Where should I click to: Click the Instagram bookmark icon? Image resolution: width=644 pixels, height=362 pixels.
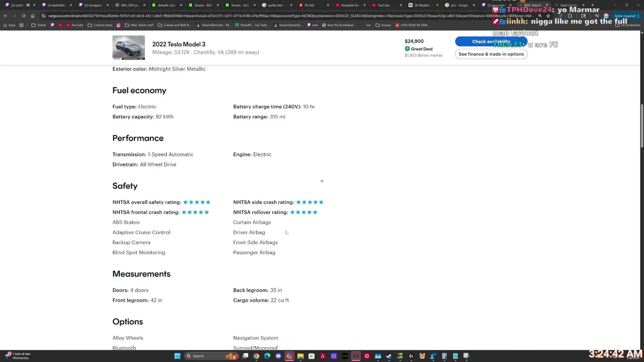pyautogui.click(x=119, y=25)
